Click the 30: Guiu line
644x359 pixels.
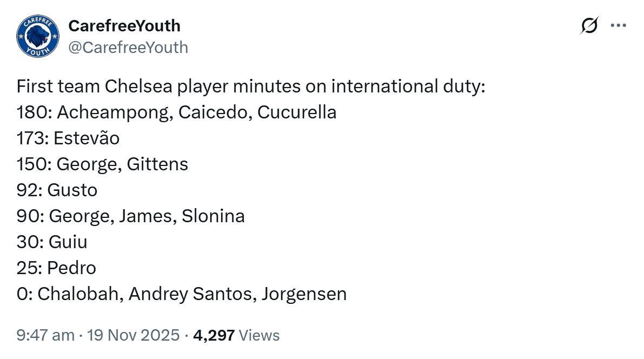pyautogui.click(x=52, y=242)
